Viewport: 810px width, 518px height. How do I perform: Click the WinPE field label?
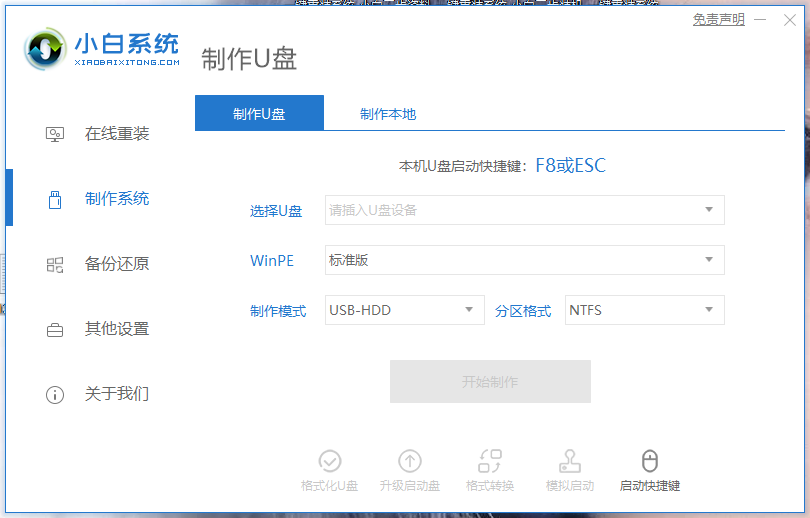pyautogui.click(x=272, y=261)
